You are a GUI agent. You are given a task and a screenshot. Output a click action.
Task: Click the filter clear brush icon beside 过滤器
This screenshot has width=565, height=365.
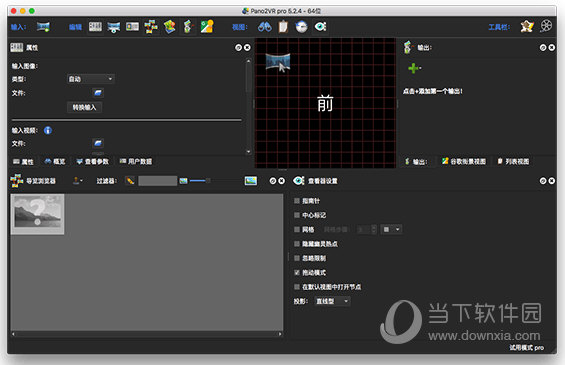130,181
